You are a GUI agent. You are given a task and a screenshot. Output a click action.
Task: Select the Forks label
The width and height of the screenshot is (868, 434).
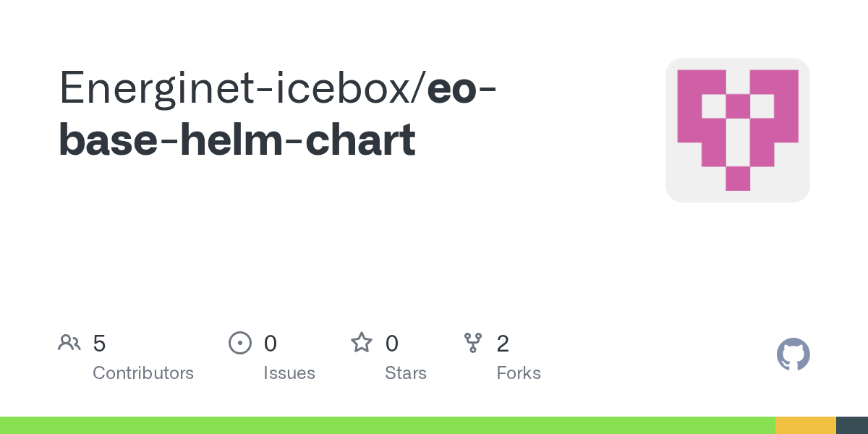[x=519, y=373]
